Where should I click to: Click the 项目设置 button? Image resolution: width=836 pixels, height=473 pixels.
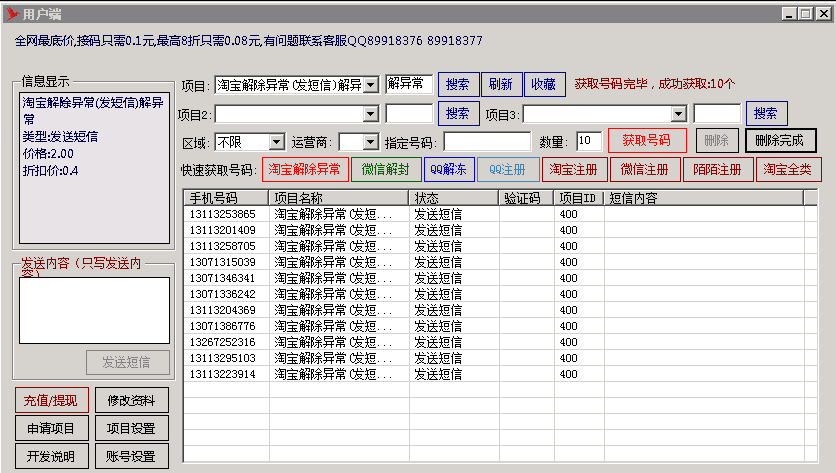click(132, 428)
